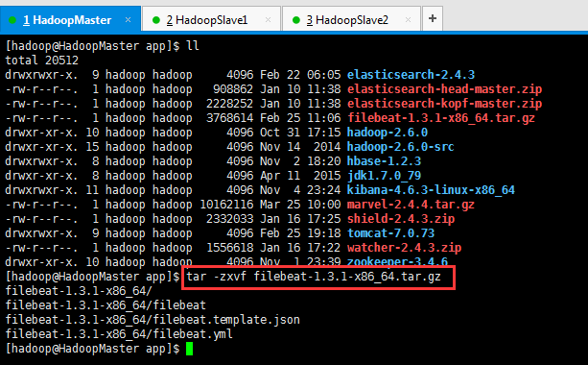Click the hadoop-2.6.0-src directory name

(x=400, y=147)
